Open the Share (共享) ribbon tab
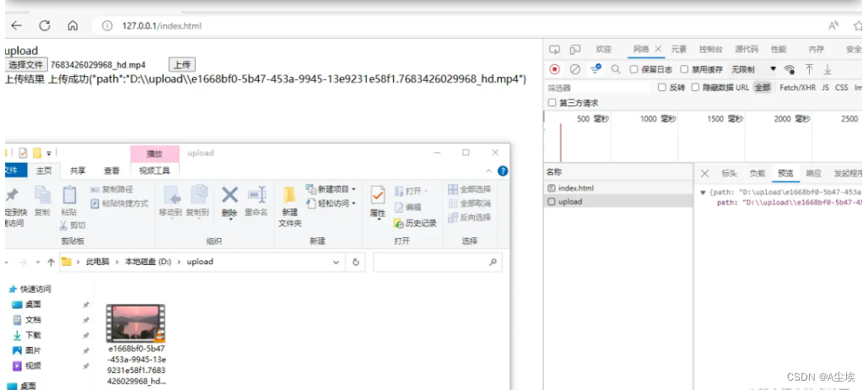Screen dimensions: 868x390 (x=78, y=171)
